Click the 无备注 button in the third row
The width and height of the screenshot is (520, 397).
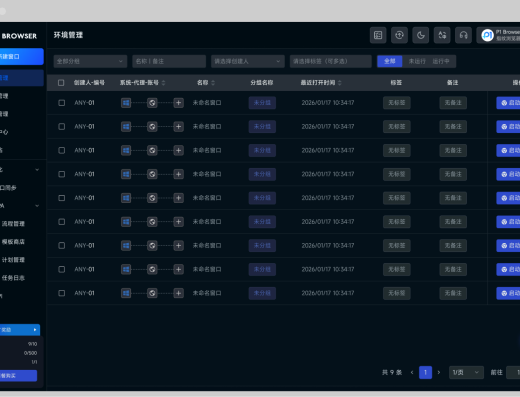pyautogui.click(x=453, y=150)
